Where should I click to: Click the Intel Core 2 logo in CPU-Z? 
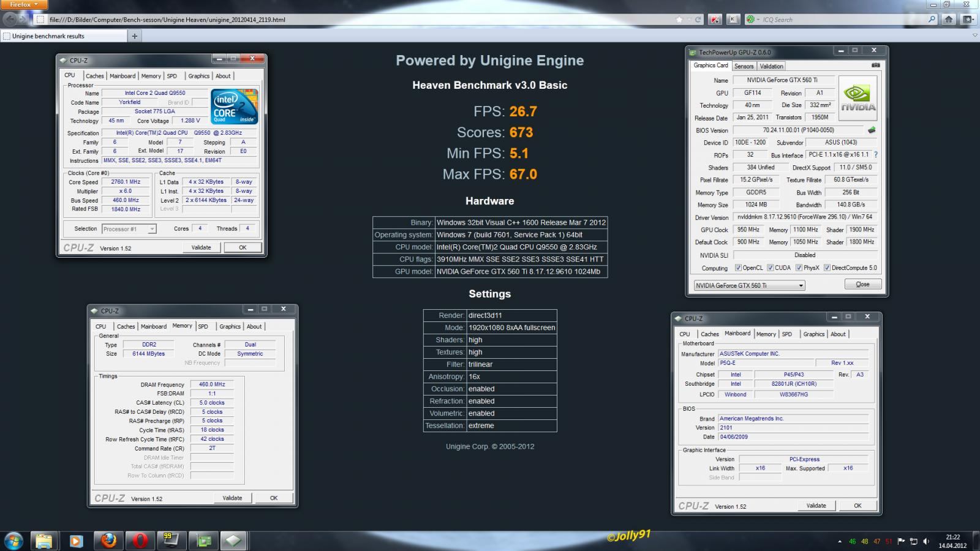234,107
